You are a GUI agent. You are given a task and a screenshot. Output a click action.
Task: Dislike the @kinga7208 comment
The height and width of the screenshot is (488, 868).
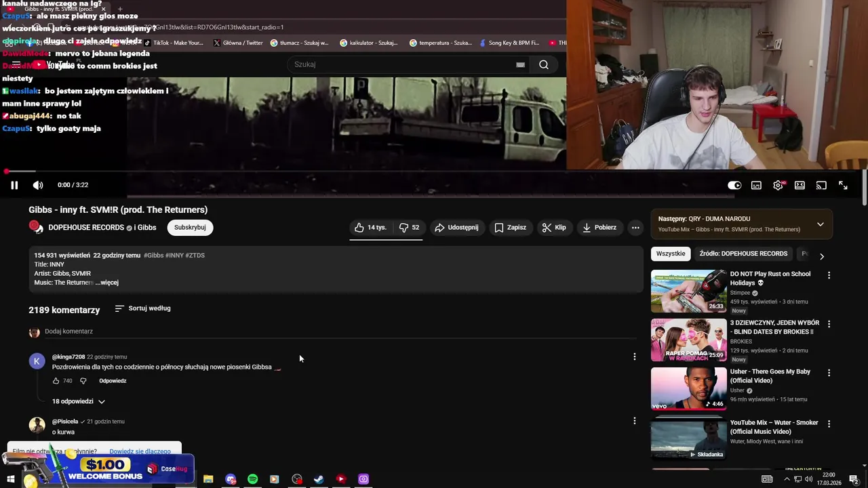(x=83, y=381)
